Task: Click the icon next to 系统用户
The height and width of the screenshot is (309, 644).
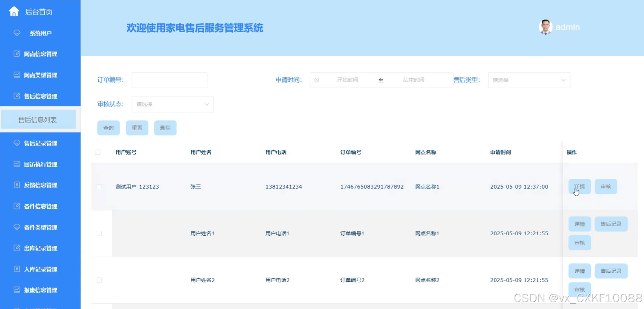Action: coord(17,33)
